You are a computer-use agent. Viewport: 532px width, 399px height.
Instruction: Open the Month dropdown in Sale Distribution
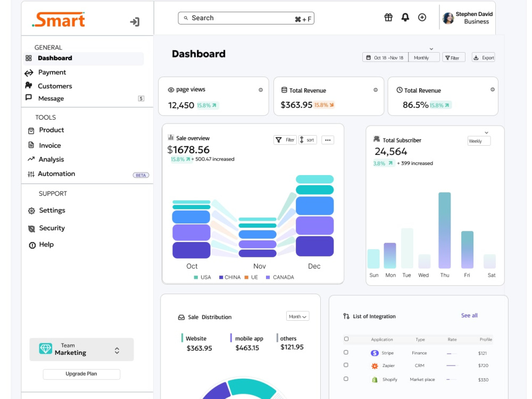point(297,317)
